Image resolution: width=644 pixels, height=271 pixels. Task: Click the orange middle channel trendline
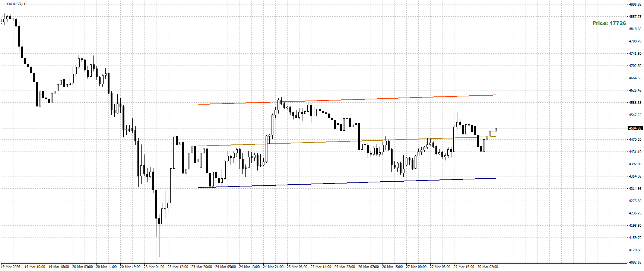347,141
